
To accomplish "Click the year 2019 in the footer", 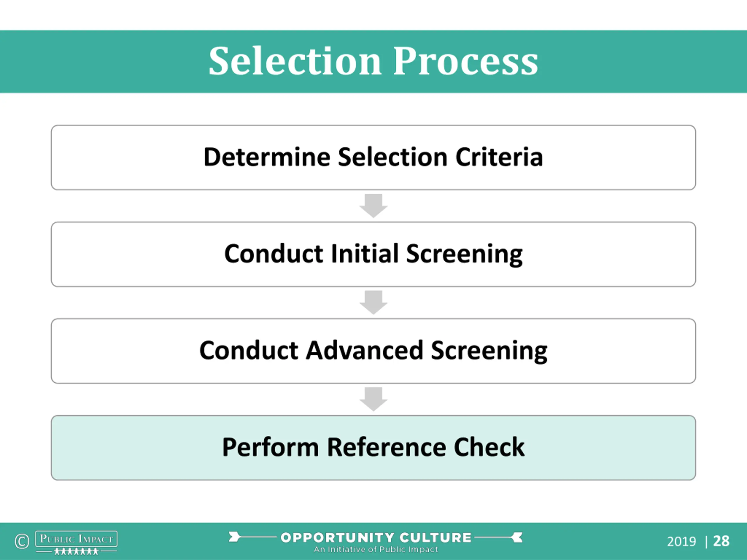I will tap(681, 542).
